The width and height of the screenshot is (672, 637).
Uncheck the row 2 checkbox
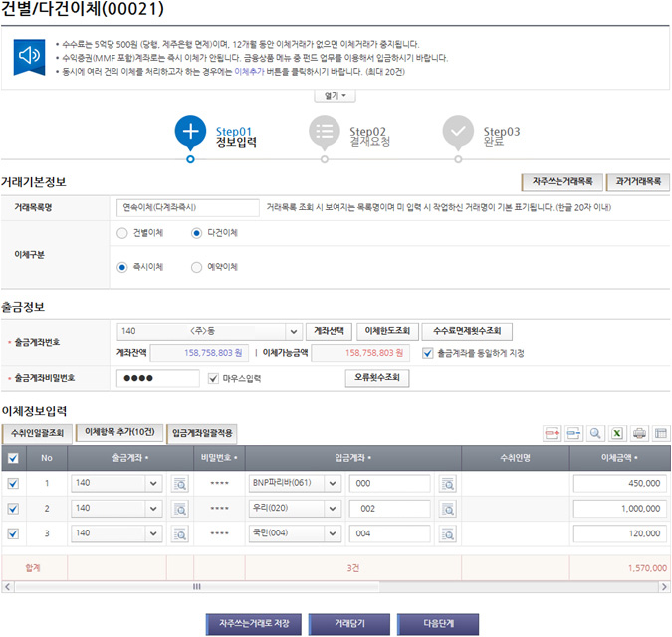(13, 509)
